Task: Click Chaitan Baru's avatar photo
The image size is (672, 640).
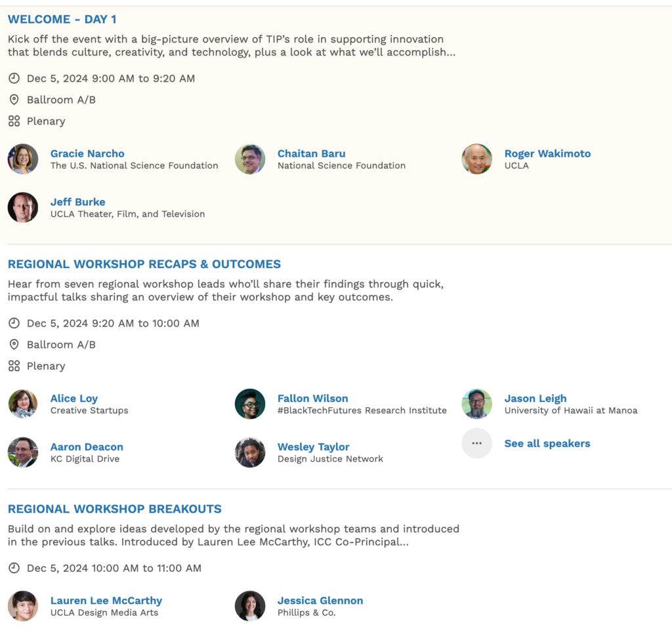Action: coord(250,159)
